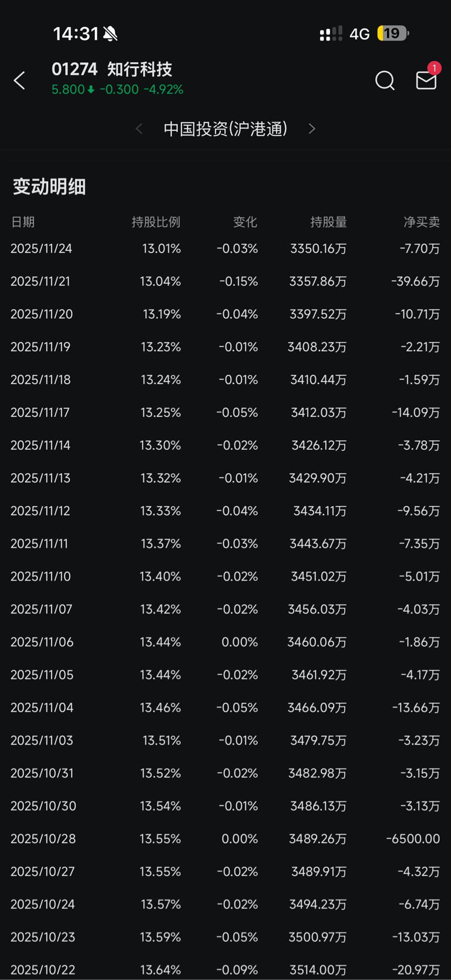Open the search magnifier icon

[x=385, y=80]
